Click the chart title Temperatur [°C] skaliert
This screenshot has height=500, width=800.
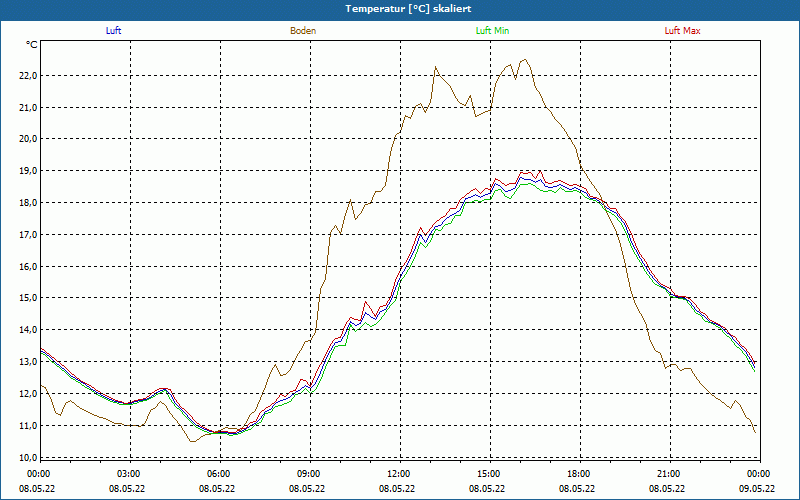[x=408, y=9]
